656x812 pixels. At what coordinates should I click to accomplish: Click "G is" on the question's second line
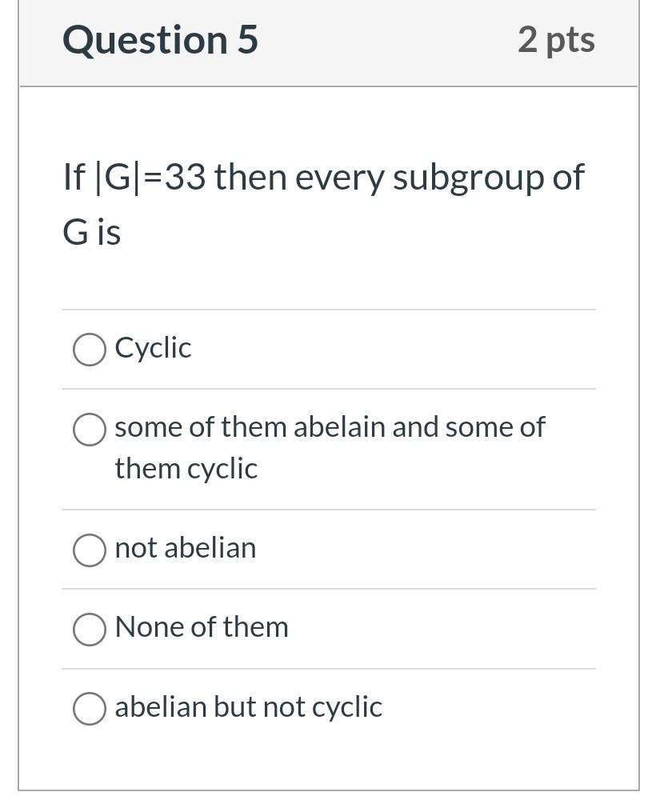pos(91,233)
